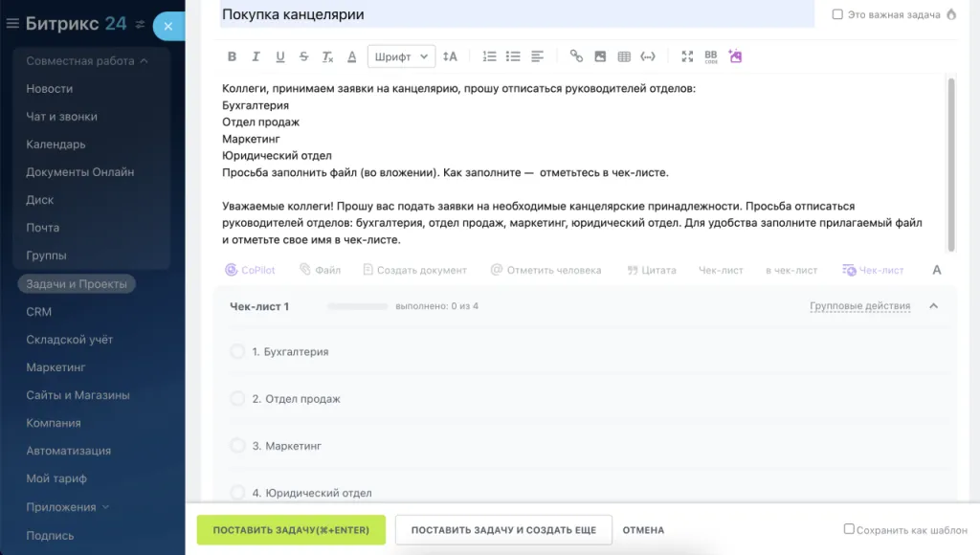Enable 'Сохранить как шаблон' checkbox
Image resolution: width=980 pixels, height=555 pixels.
point(849,529)
